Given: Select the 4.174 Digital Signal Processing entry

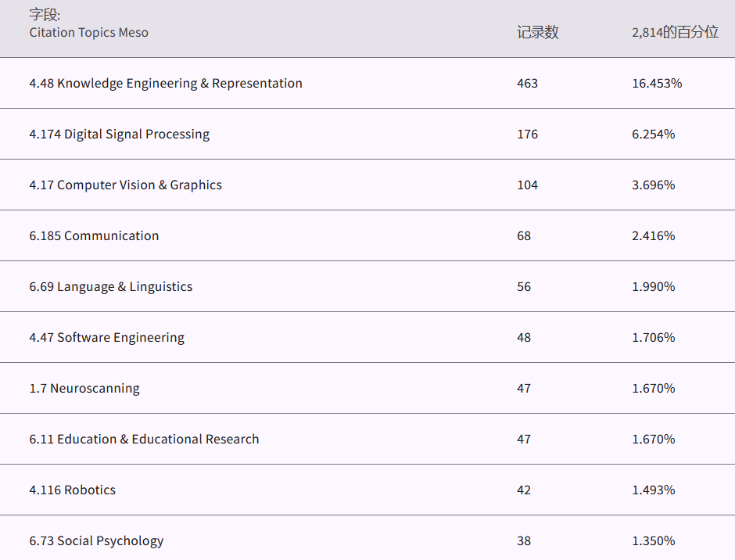Looking at the screenshot, I should pyautogui.click(x=120, y=134).
